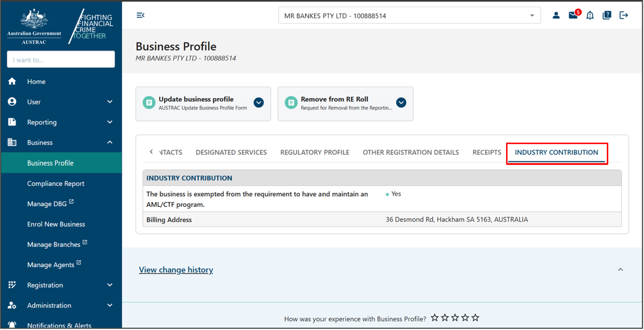This screenshot has width=644, height=330.
Task: Open Enrol New Business in the sidebar
Action: pos(56,224)
